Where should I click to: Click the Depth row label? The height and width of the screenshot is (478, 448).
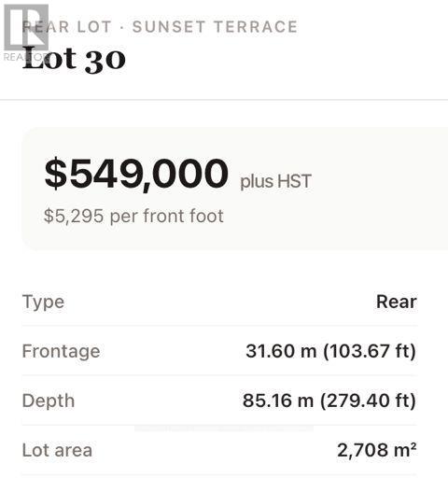pos(49,401)
